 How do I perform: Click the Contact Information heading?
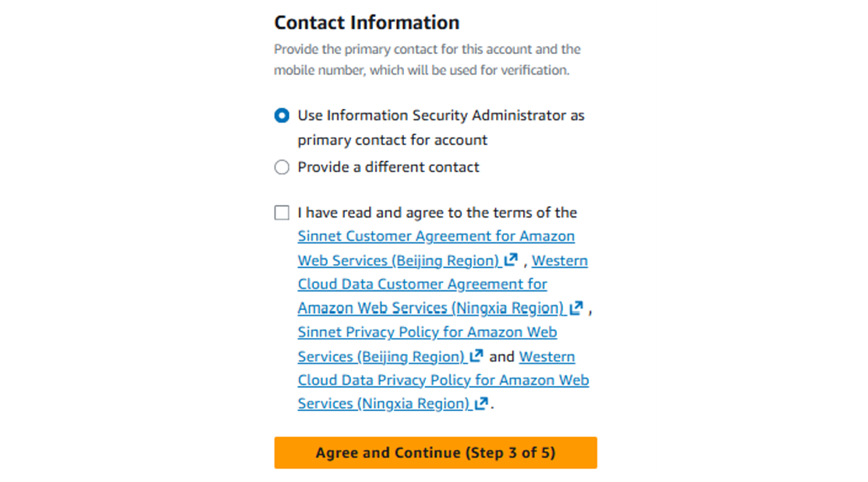click(366, 22)
